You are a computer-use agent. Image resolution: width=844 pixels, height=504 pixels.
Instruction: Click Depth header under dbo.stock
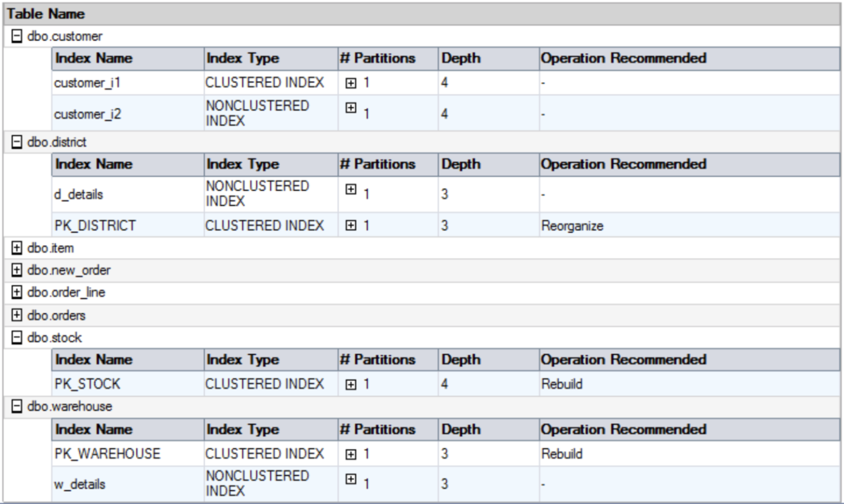(x=488, y=360)
